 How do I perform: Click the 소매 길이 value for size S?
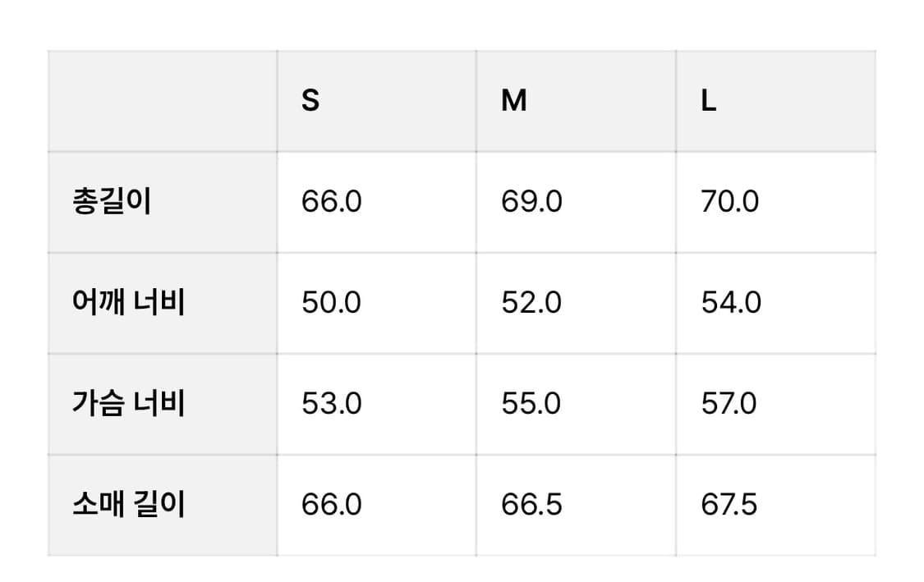pos(331,504)
